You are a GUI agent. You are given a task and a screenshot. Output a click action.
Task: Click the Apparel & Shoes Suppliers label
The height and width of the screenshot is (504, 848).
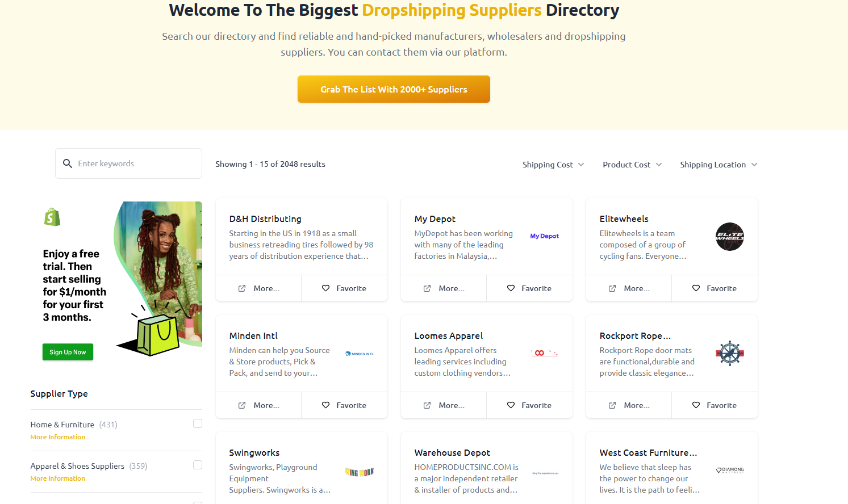pyautogui.click(x=77, y=466)
